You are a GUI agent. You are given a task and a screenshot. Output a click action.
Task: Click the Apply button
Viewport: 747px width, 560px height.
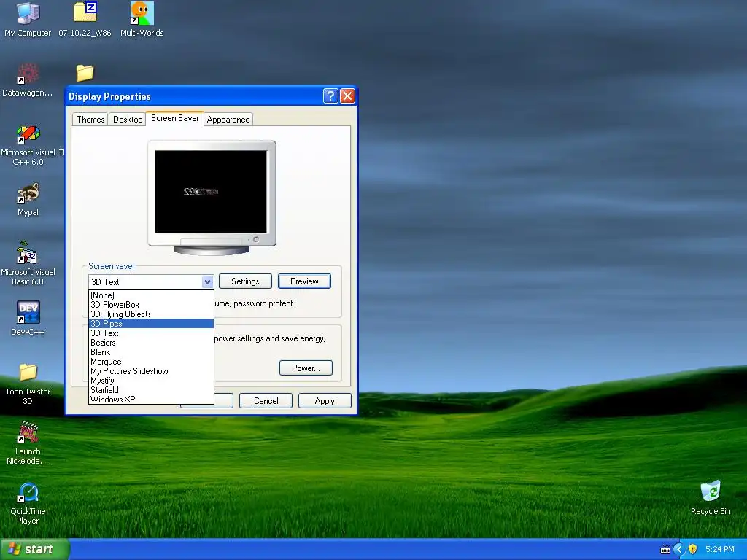pyautogui.click(x=325, y=400)
